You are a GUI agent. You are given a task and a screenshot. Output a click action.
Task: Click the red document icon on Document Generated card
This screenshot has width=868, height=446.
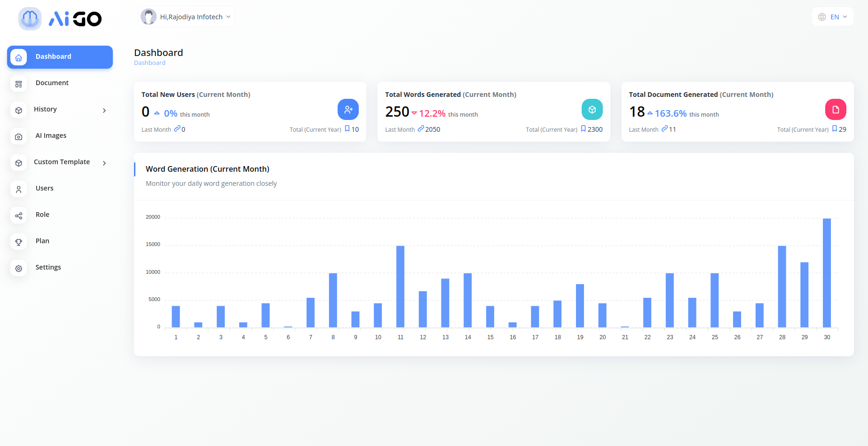(x=836, y=110)
